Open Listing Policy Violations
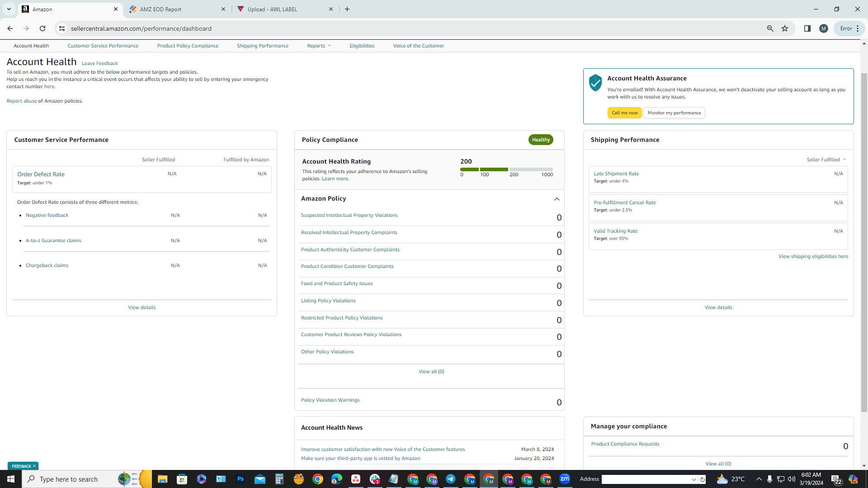868x488 pixels. (328, 300)
